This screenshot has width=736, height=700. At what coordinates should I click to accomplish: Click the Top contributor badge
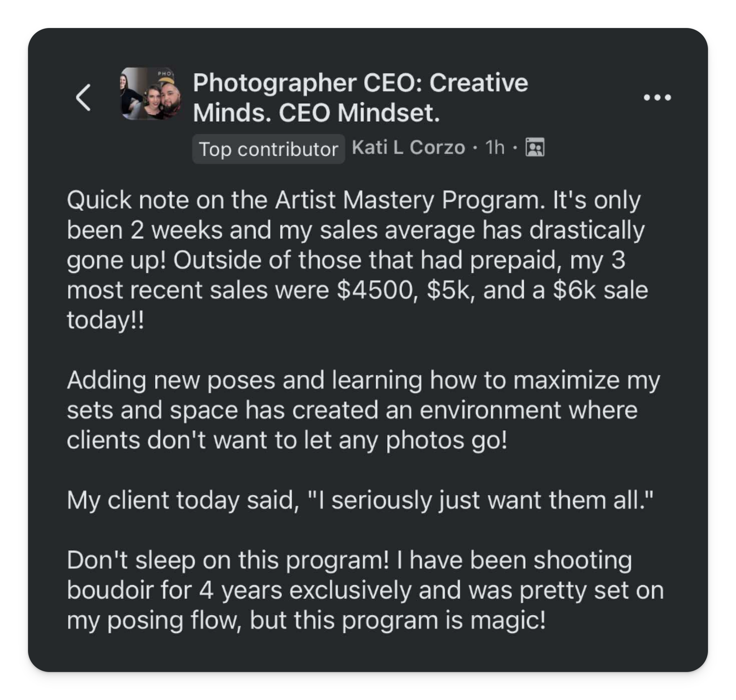[268, 149]
